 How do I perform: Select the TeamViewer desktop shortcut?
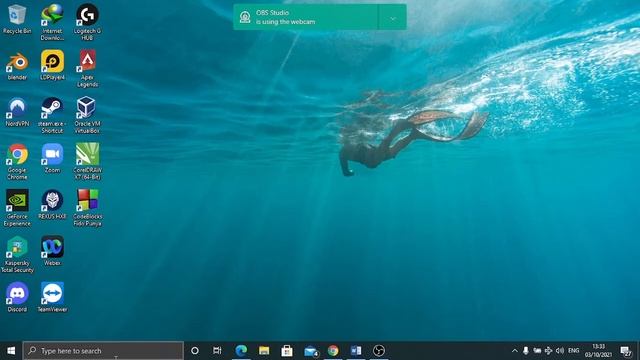[x=52, y=298]
